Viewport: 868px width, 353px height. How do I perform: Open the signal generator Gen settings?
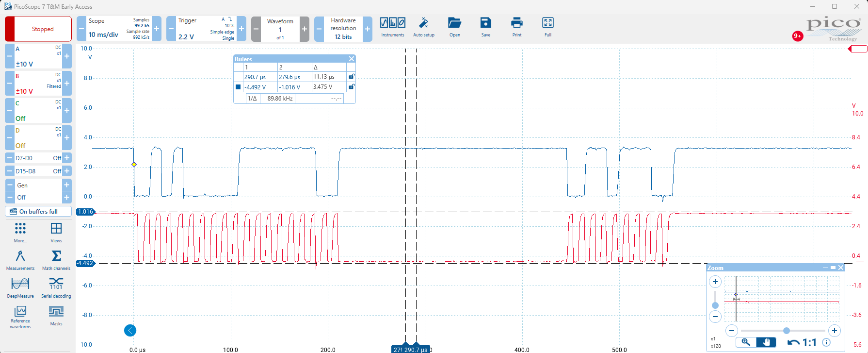click(38, 185)
